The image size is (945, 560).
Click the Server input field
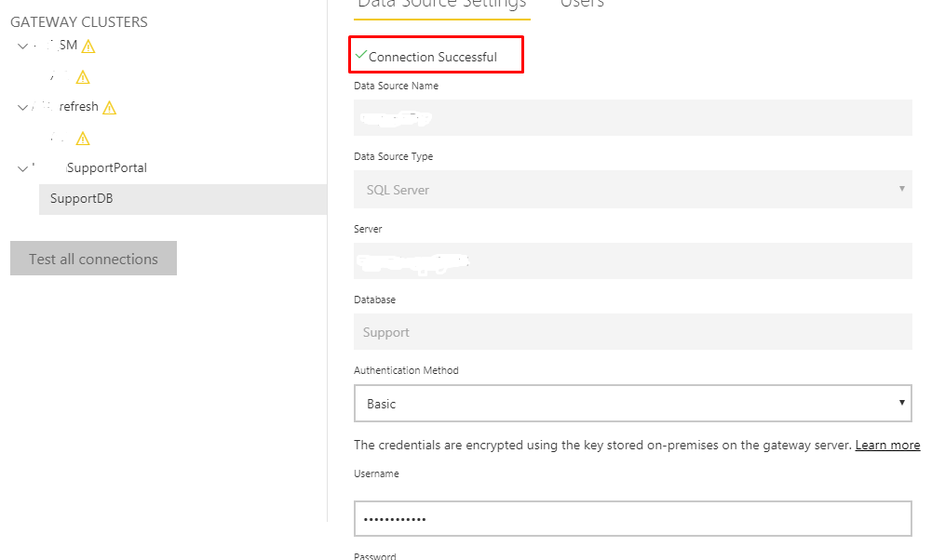pyautogui.click(x=633, y=260)
